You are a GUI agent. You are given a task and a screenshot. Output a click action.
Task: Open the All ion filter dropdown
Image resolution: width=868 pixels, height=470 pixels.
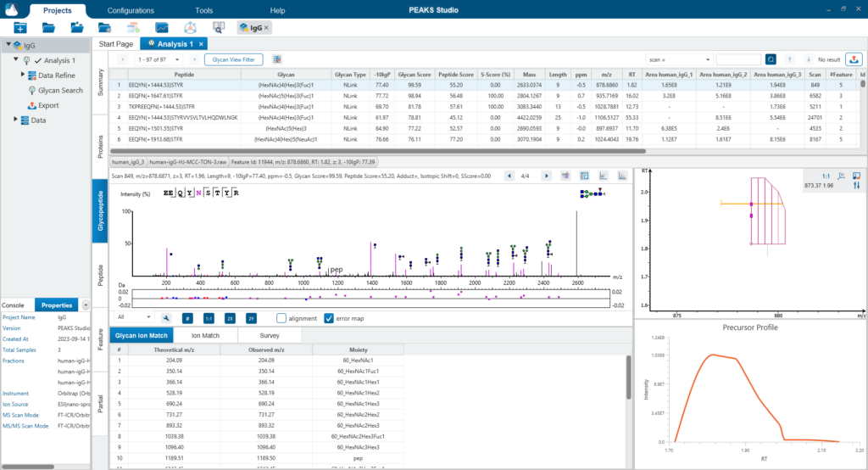coord(133,317)
